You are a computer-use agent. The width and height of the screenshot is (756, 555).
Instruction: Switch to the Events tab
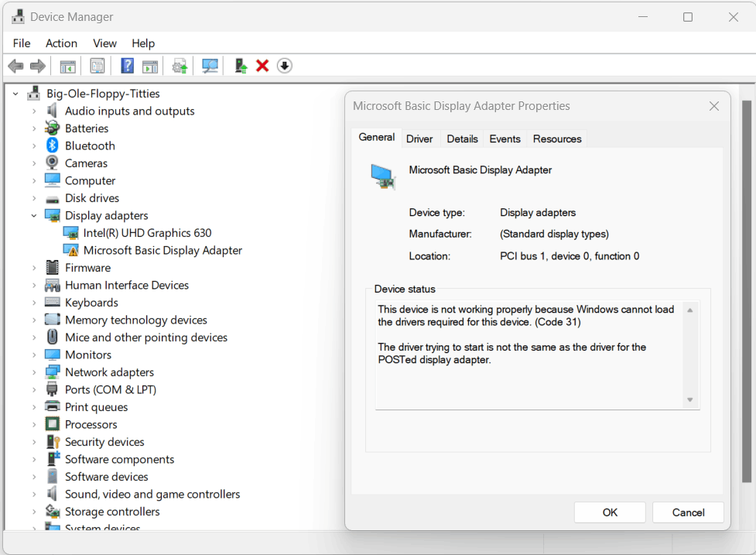(x=505, y=139)
